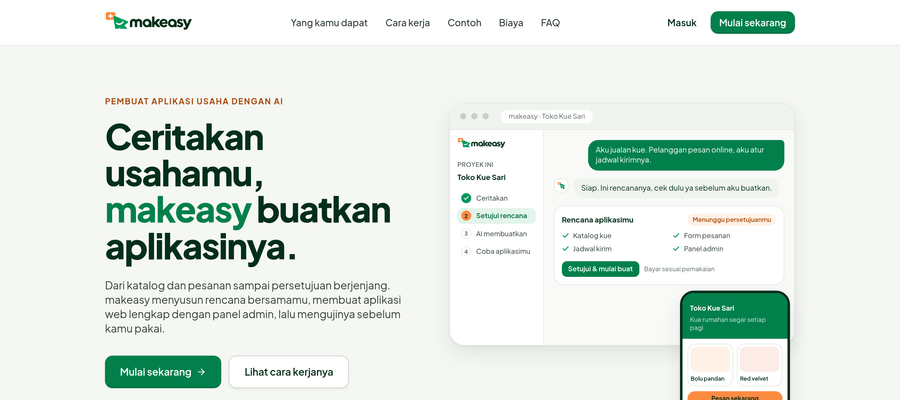900x400 pixels.
Task: Open the Bolu pandan product card
Action: point(709,364)
